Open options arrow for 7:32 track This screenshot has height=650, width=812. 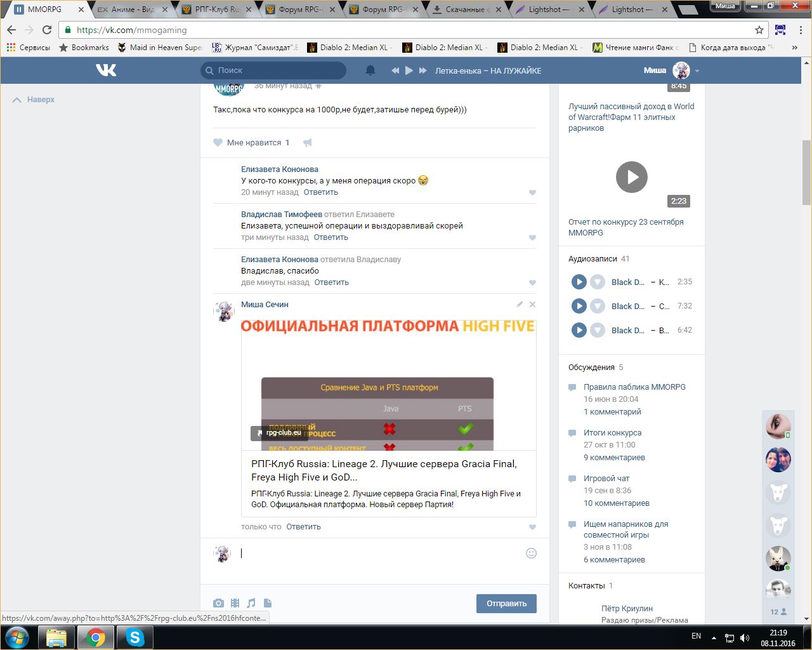(598, 306)
